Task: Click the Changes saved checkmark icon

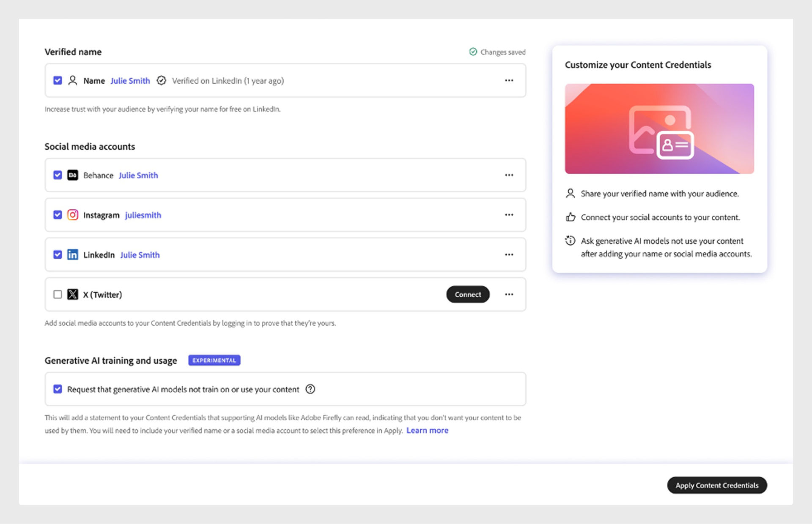Action: coord(472,52)
